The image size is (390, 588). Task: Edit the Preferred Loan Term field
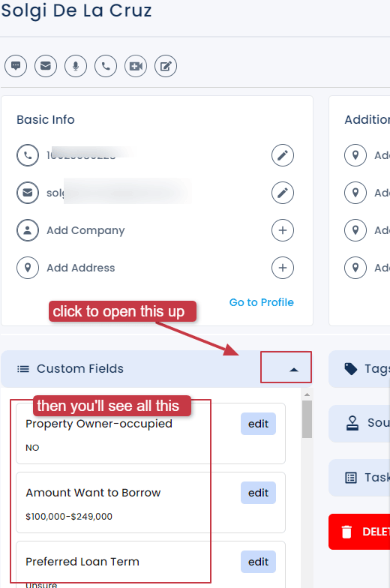(258, 562)
